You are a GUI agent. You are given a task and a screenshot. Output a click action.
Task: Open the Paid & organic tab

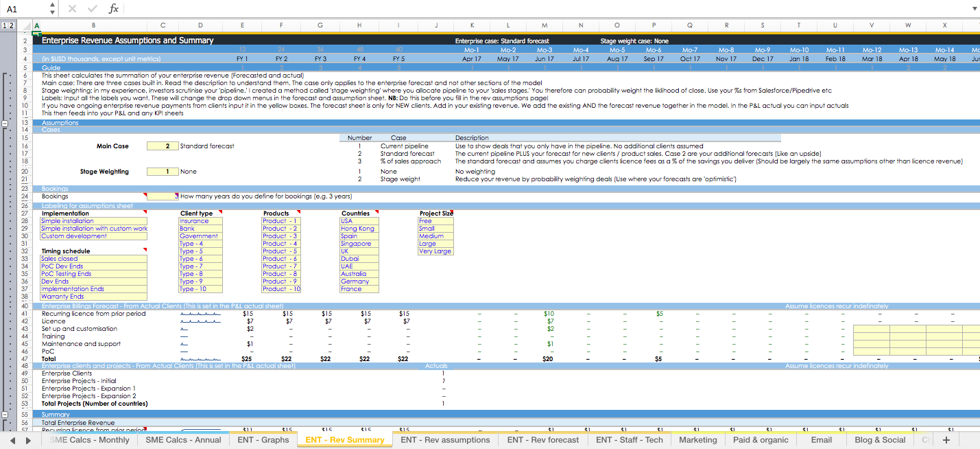click(x=761, y=440)
